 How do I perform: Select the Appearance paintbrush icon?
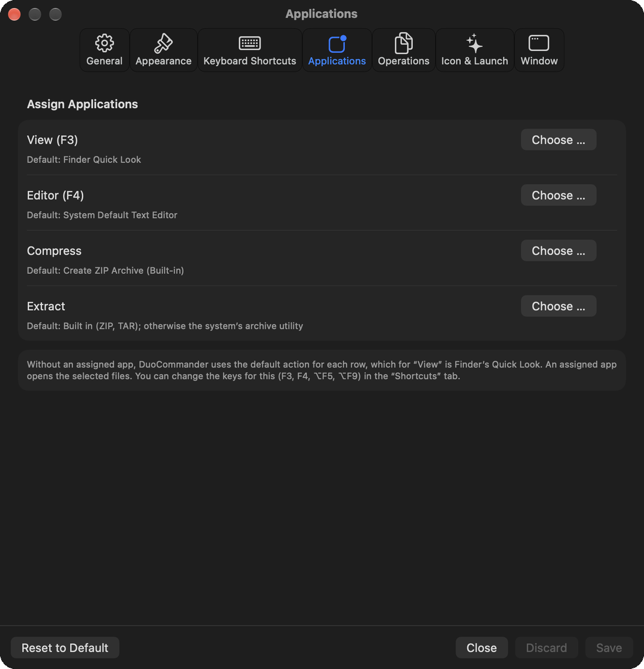(163, 43)
